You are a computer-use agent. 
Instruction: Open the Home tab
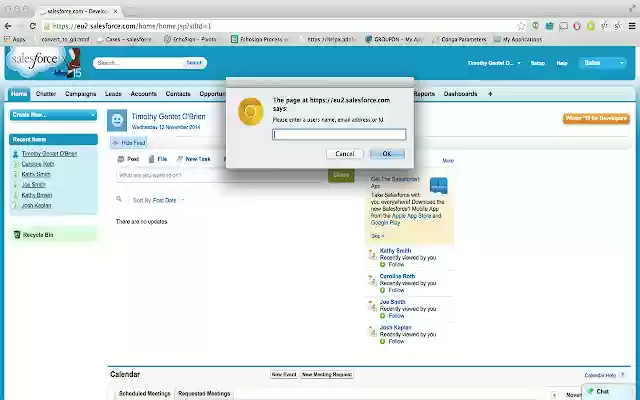(19, 94)
